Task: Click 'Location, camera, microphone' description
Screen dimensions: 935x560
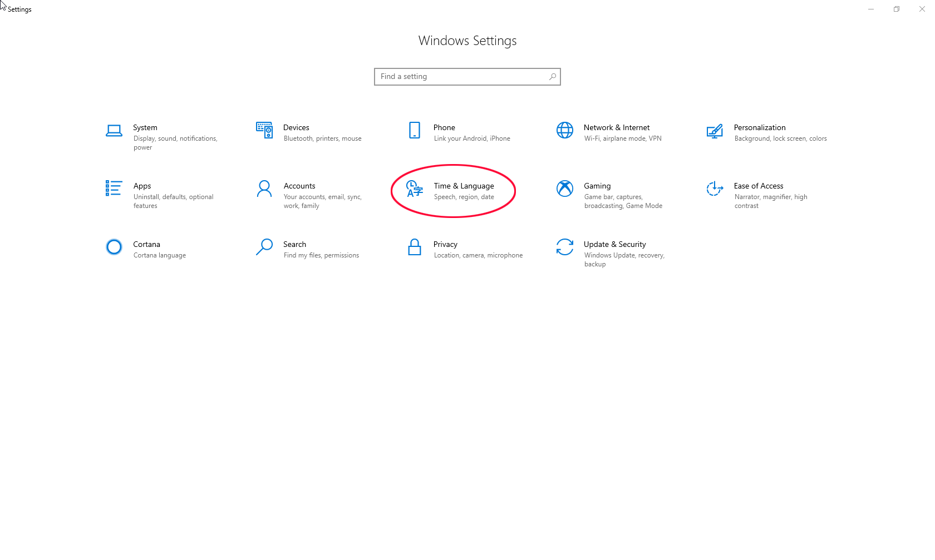Action: pos(478,255)
